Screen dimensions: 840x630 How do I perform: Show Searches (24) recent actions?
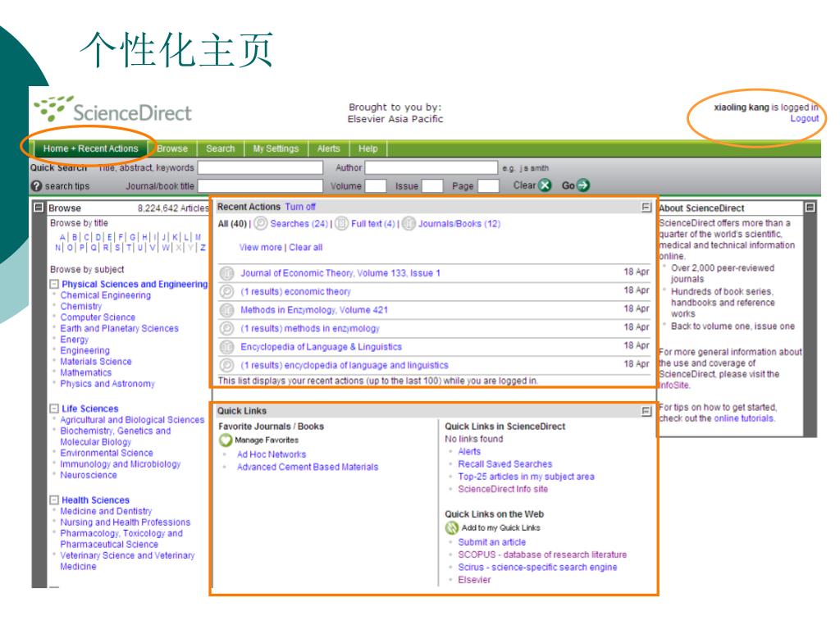pos(299,223)
